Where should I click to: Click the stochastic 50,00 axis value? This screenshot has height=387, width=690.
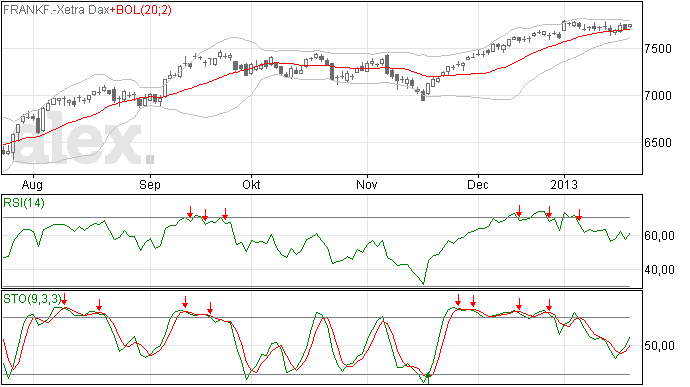659,346
